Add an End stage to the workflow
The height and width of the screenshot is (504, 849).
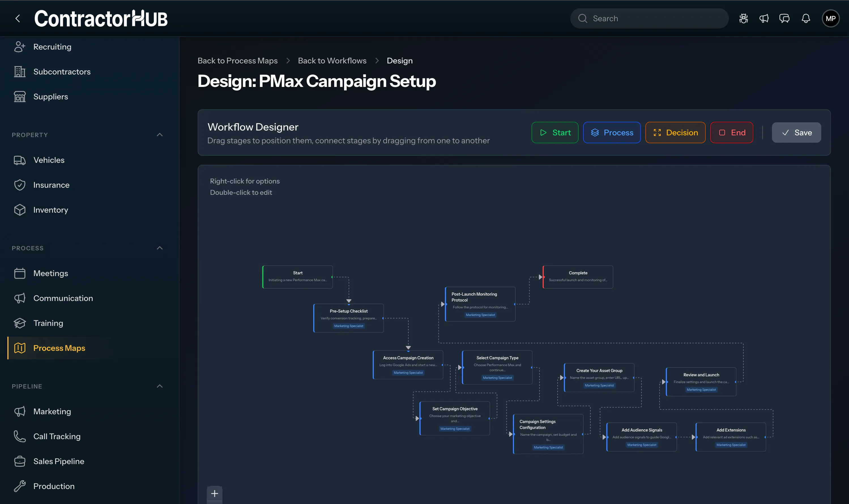point(731,133)
